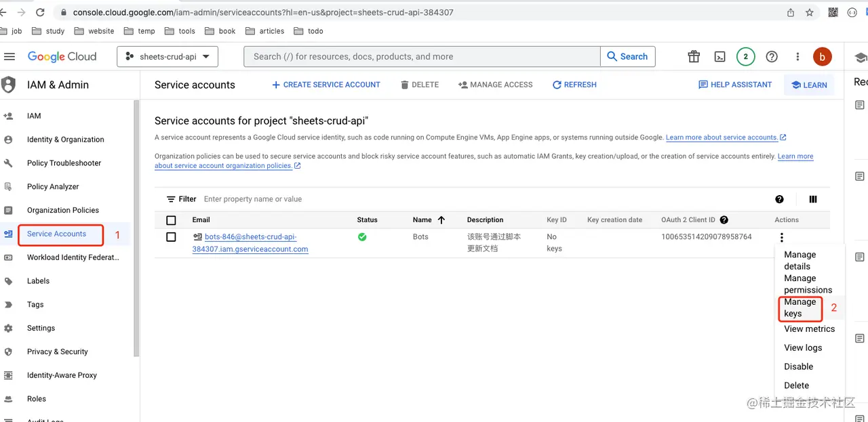Open the Cloud Shell terminal icon

pos(719,57)
